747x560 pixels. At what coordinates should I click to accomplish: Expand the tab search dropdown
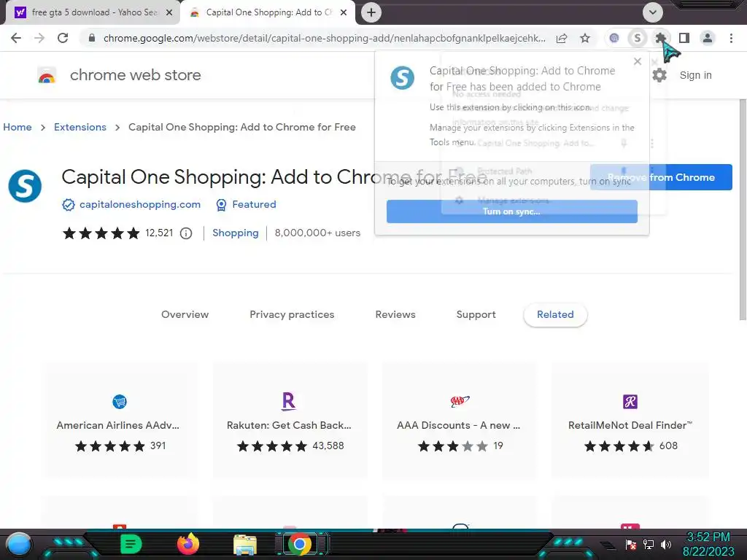coord(653,12)
